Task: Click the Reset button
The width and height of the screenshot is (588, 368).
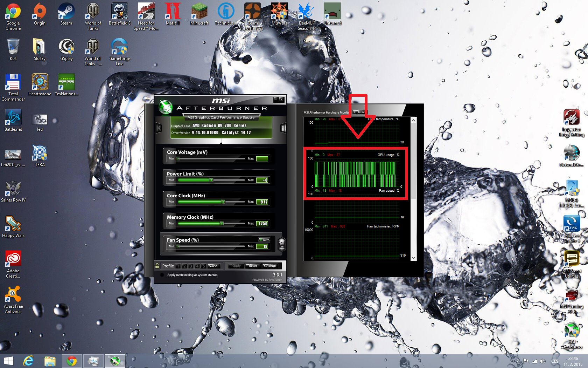Action: pos(253,266)
